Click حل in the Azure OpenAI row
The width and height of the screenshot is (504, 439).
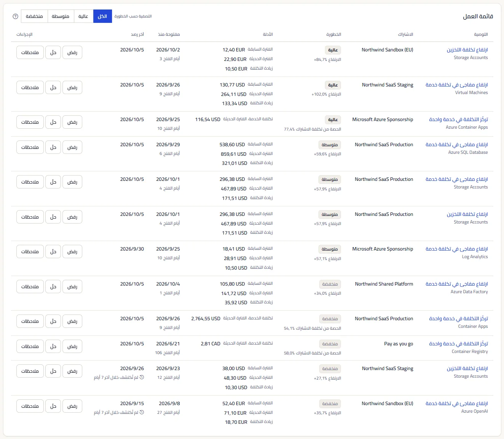tap(53, 406)
